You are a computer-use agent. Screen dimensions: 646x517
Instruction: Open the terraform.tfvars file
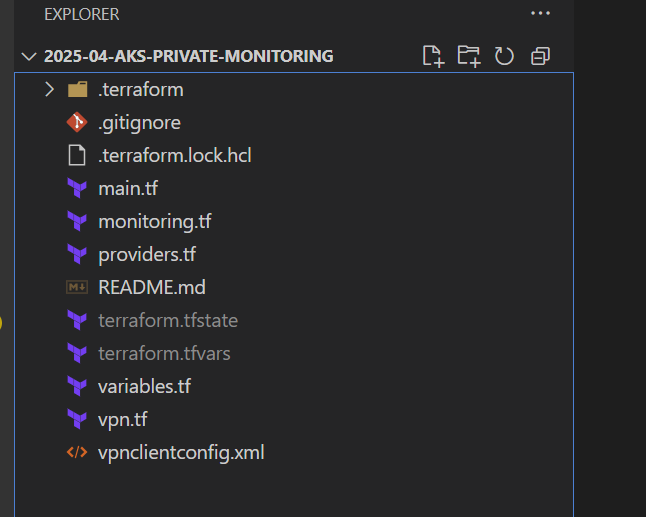(164, 354)
